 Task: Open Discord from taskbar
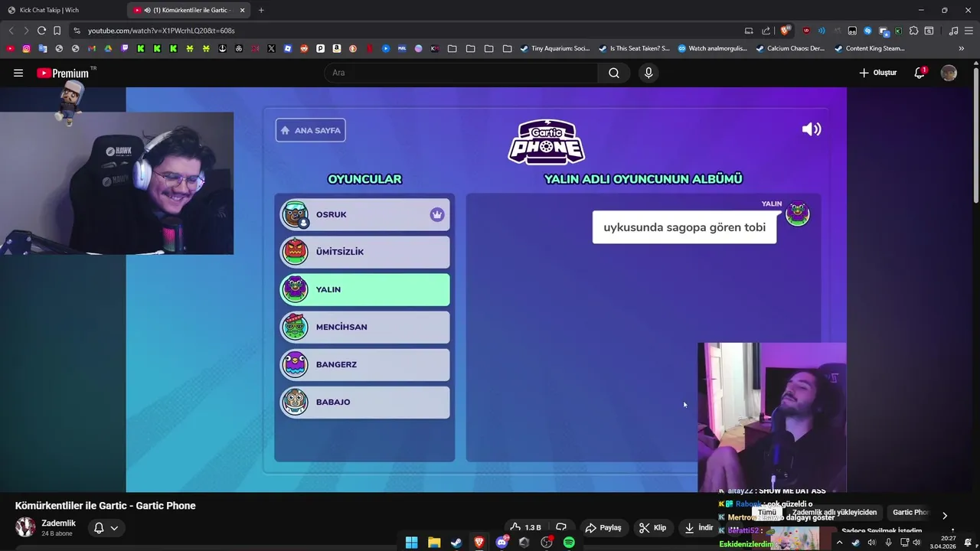tap(501, 543)
